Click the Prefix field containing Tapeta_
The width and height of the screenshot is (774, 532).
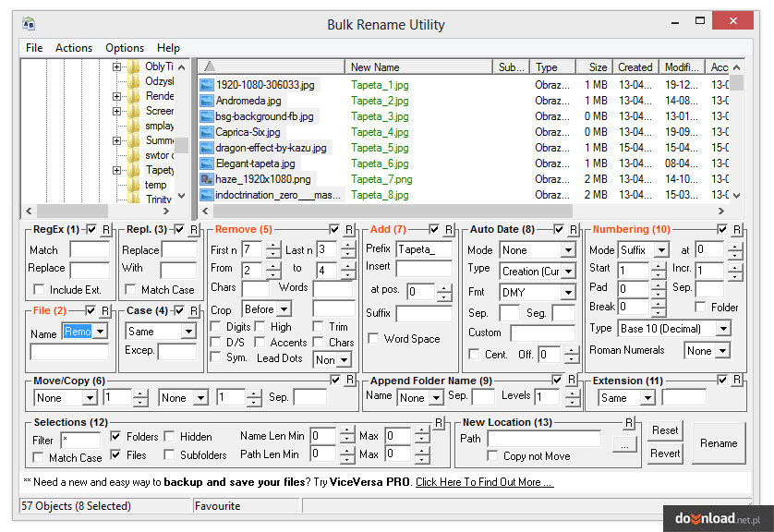[424, 249]
